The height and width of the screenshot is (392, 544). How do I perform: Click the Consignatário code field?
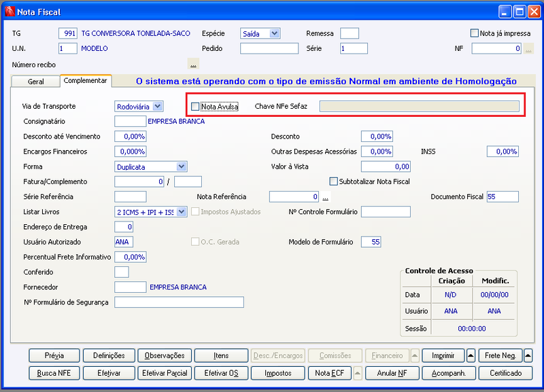point(131,122)
